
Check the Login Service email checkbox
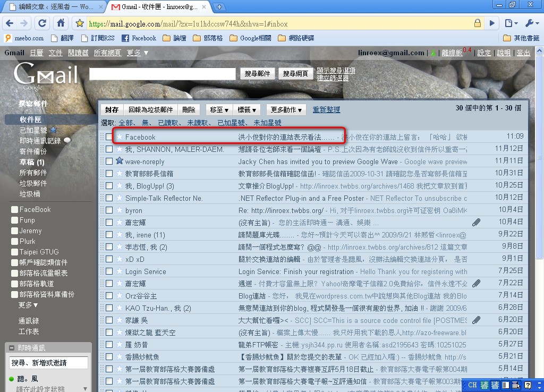click(x=109, y=271)
